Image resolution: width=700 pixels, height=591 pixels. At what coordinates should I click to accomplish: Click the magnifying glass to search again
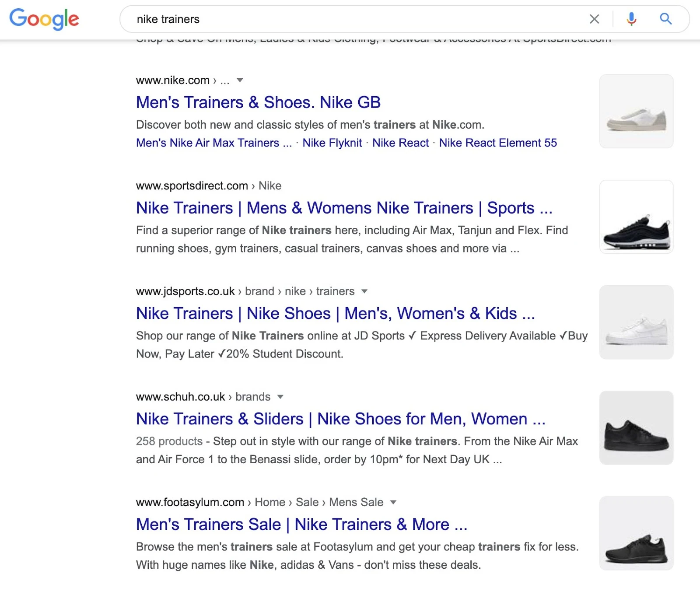(x=665, y=19)
